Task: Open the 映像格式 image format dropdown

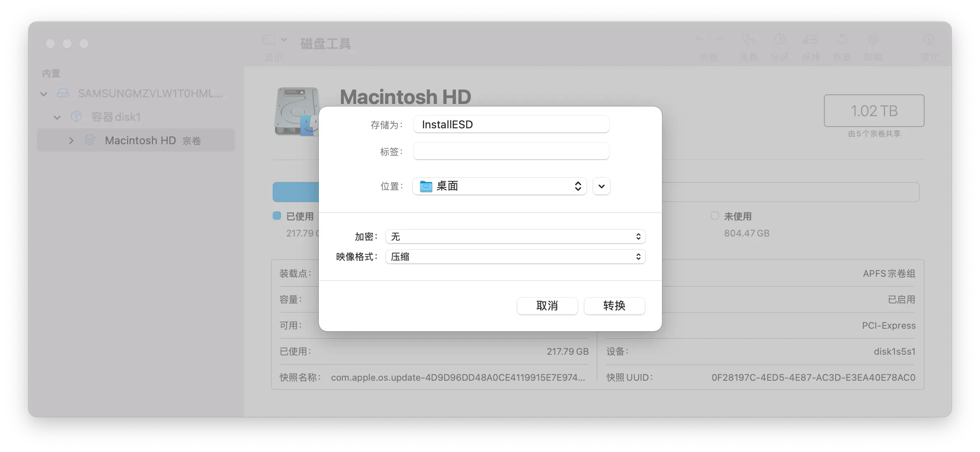Action: click(515, 257)
